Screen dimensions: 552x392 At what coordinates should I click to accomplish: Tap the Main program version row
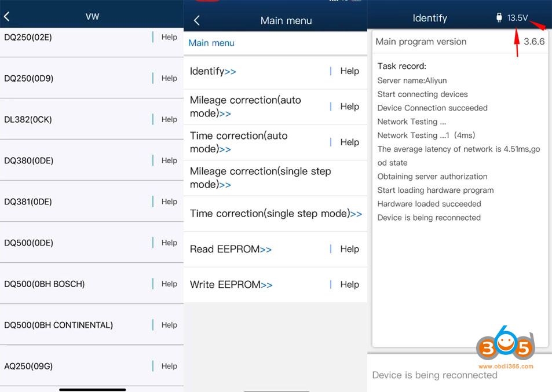(x=459, y=42)
